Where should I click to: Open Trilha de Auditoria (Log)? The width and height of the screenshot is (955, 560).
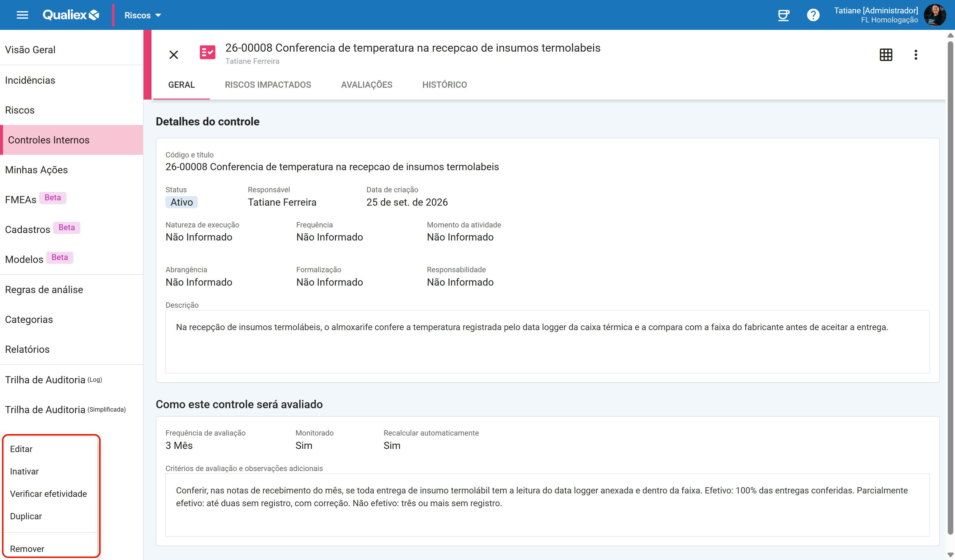(x=72, y=380)
